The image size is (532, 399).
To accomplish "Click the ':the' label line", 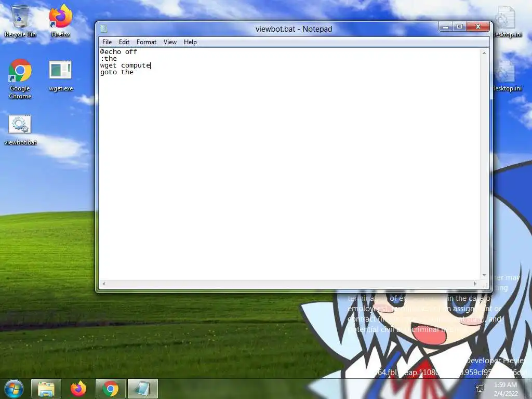I will click(109, 58).
